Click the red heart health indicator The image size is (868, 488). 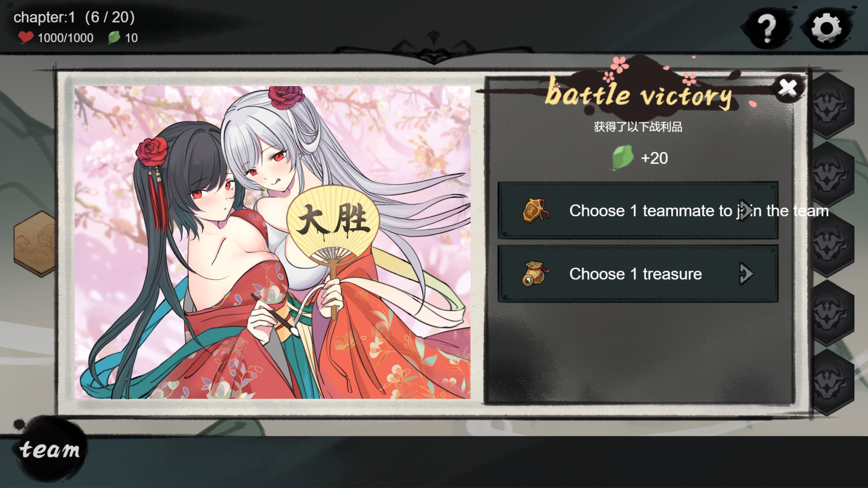pos(26,37)
